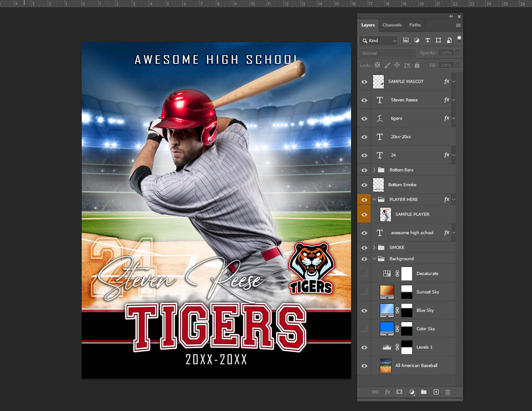Viewport: 532px width, 411px height.
Task: Click the Levels 1 layer mask thumbnail
Action: click(x=406, y=347)
